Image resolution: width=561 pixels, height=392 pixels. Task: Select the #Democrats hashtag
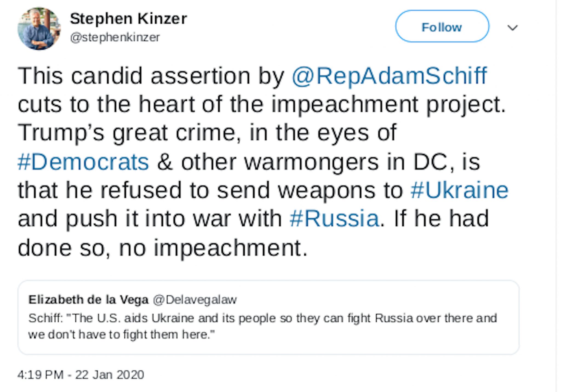tap(83, 162)
